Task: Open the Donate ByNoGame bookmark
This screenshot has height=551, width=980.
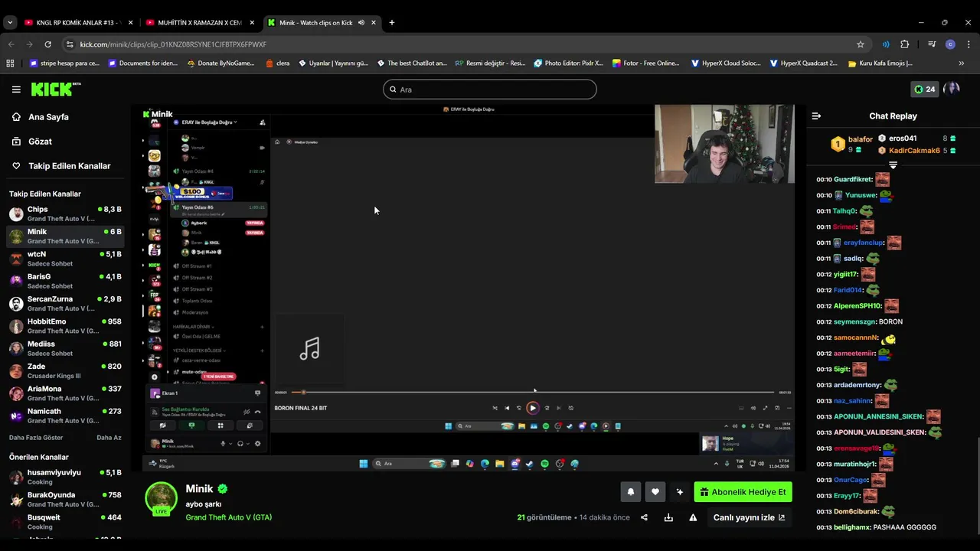Action: [x=220, y=64]
